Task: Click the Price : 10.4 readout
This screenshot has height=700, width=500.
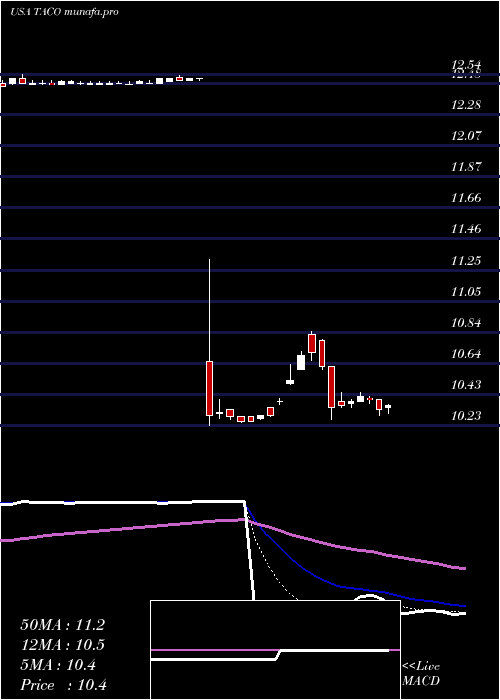Action: pyautogui.click(x=63, y=685)
